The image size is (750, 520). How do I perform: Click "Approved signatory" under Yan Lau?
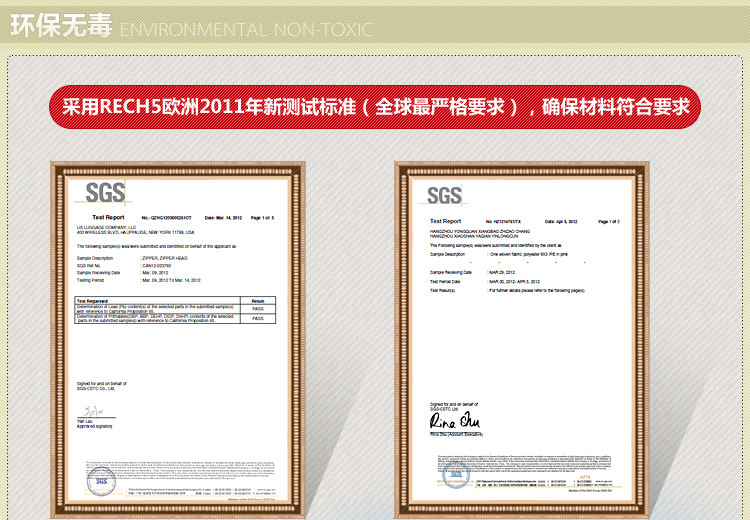pyautogui.click(x=95, y=426)
